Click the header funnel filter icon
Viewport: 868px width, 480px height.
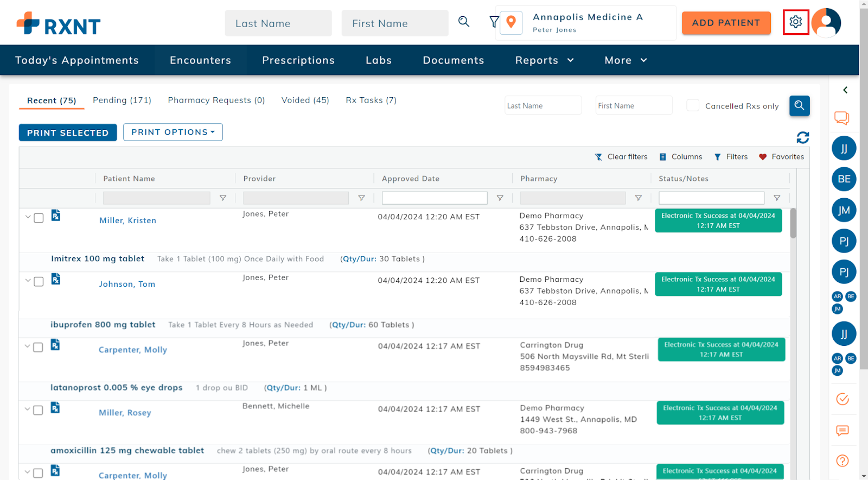[x=494, y=22]
